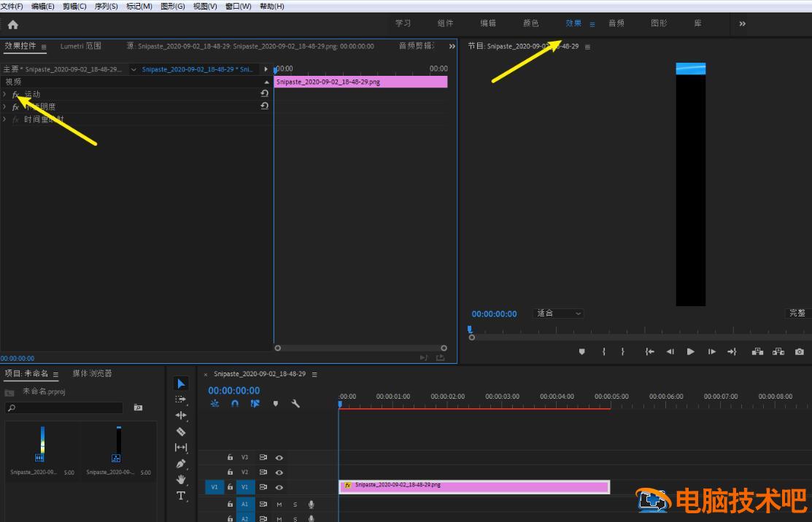Screen dimensions: 812x522
Task: Toggle linked selection in timeline
Action: click(255, 403)
